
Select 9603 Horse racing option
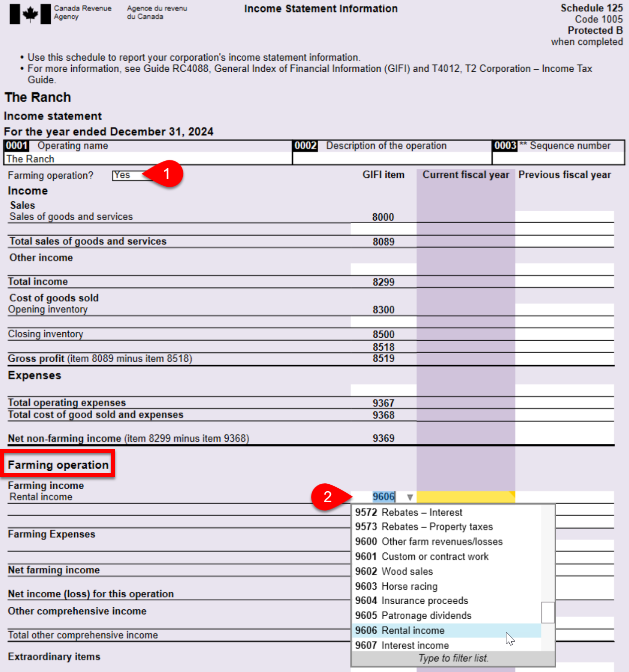[x=446, y=586]
